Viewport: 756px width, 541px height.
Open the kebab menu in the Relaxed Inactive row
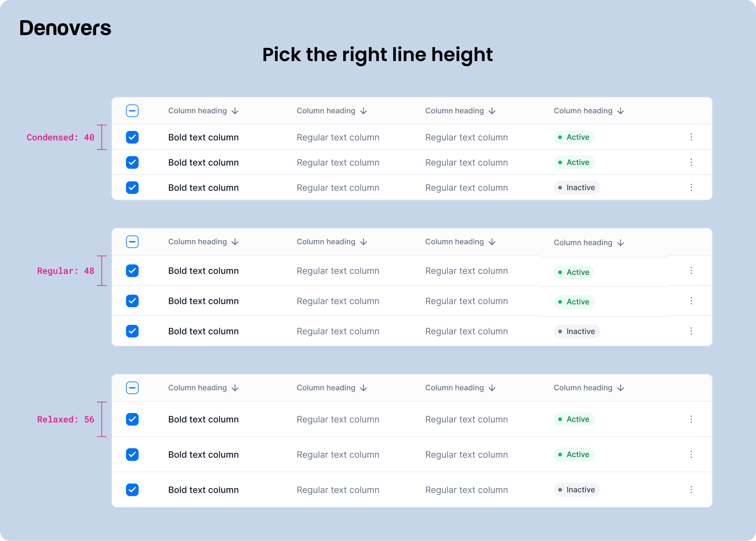pyautogui.click(x=691, y=490)
